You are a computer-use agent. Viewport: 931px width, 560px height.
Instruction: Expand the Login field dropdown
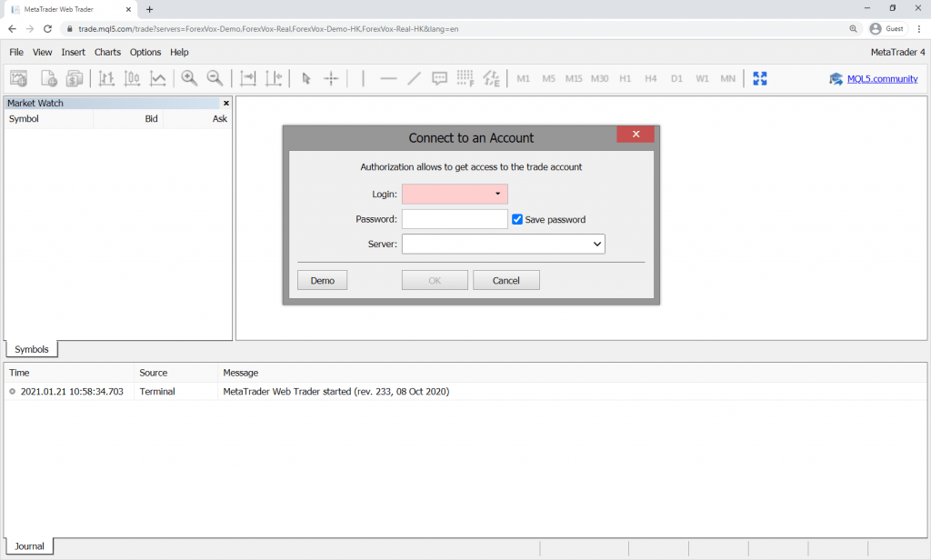tap(497, 194)
